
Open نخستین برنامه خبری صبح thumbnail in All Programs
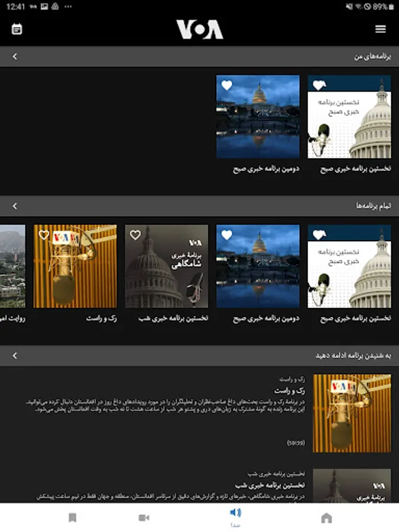(x=349, y=267)
